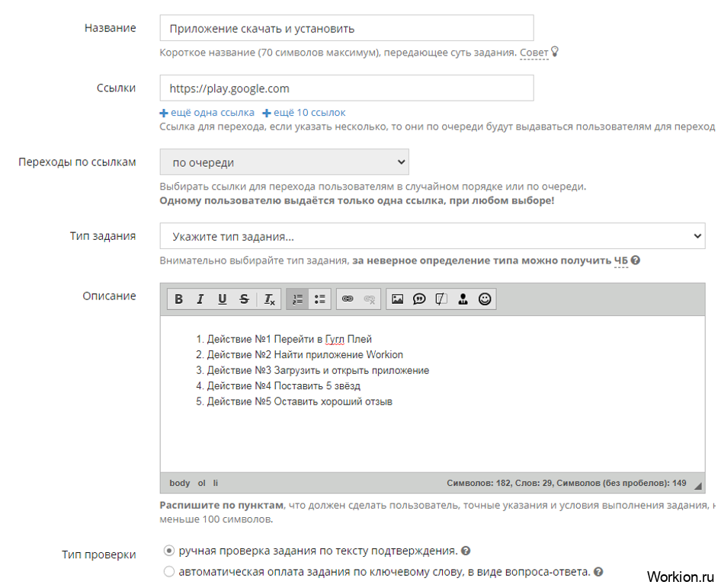Screen dimensions: 721x588
Task: Add ten more links with 'ещё 10 ссылок'
Action: [x=304, y=113]
